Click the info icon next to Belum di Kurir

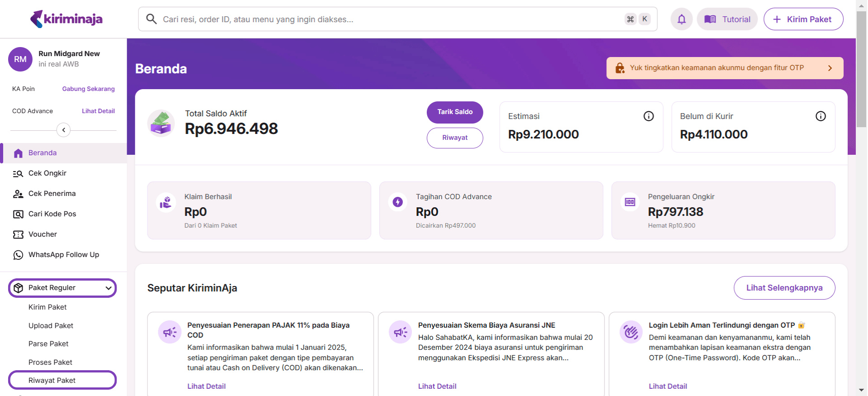coord(820,116)
